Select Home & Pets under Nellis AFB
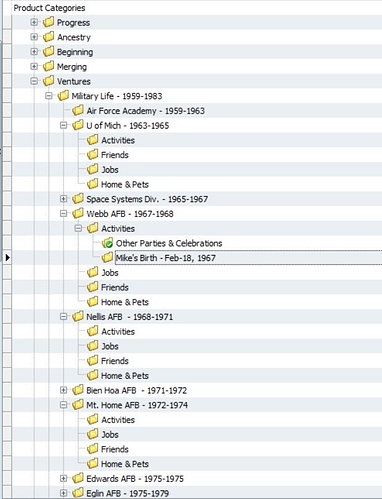This screenshot has width=382, height=499. (125, 376)
